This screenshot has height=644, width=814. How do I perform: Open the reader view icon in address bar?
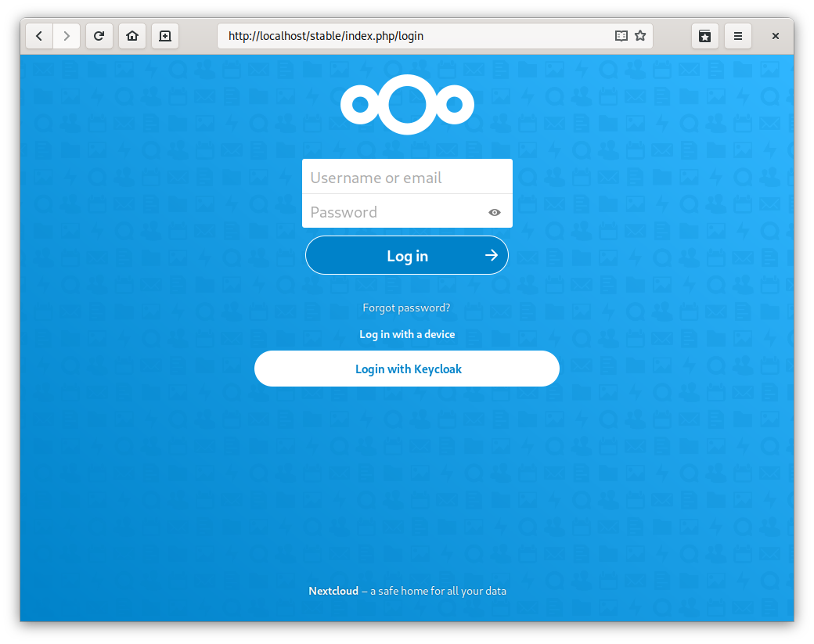621,35
